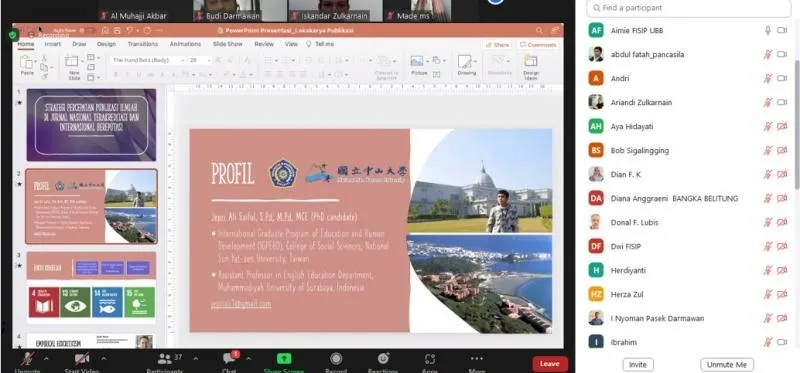
Task: Select slide 3 thumbnail with SDG icons
Action: coord(91,287)
